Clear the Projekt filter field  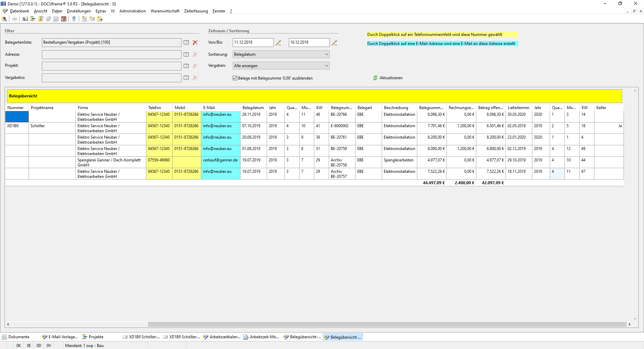pyautogui.click(x=195, y=66)
